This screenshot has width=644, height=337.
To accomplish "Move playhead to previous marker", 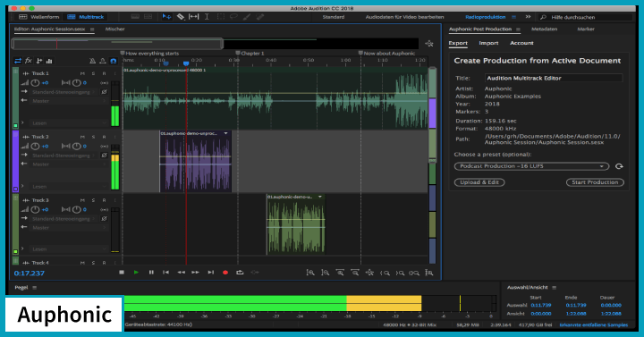I will coord(166,272).
